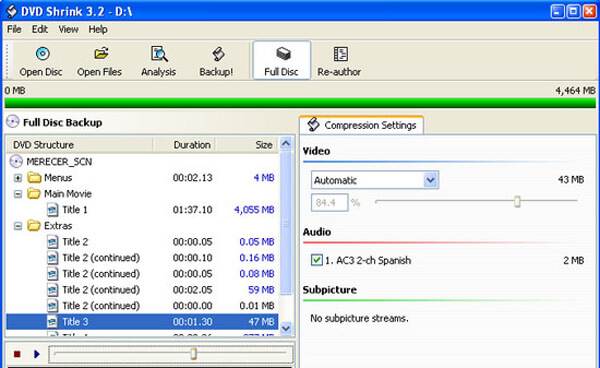Switch to Full Disc mode
This screenshot has width=600, height=368.
[282, 60]
